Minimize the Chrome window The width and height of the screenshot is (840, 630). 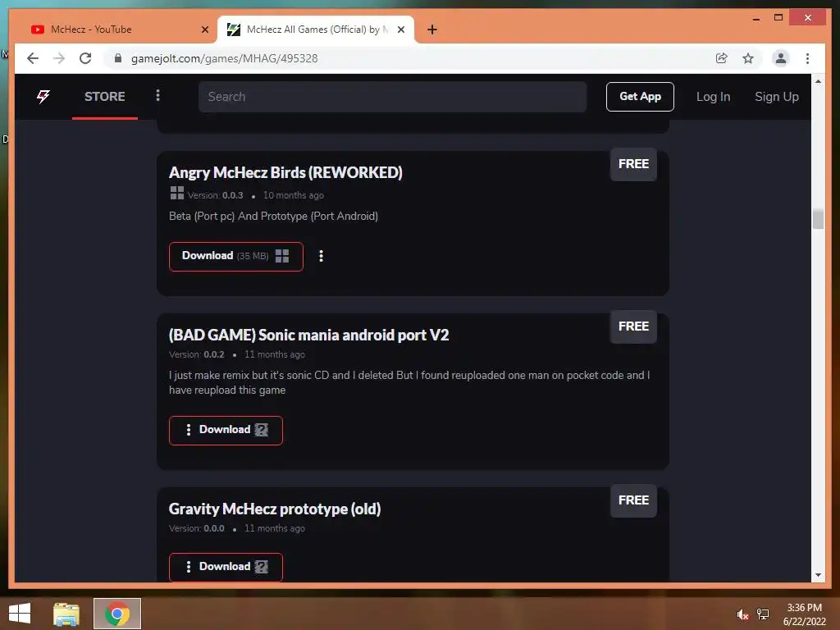coord(756,18)
